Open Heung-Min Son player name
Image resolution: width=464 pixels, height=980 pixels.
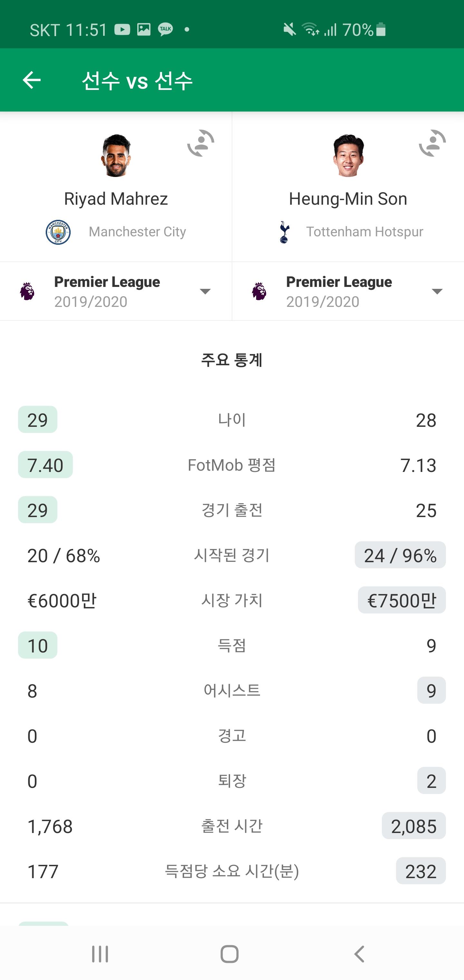point(348,199)
